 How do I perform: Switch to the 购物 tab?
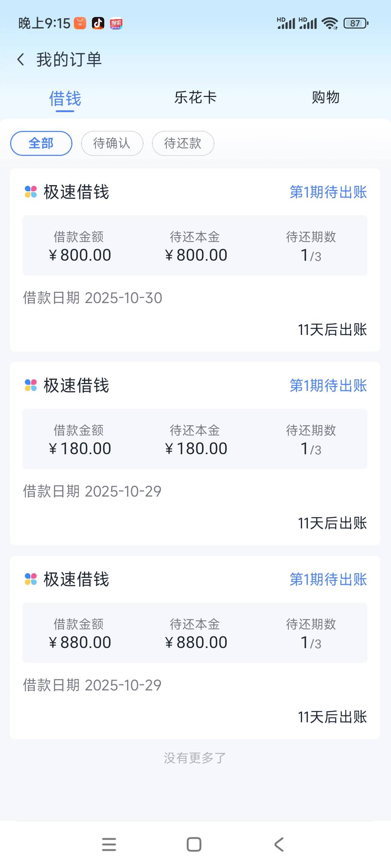coord(325,98)
